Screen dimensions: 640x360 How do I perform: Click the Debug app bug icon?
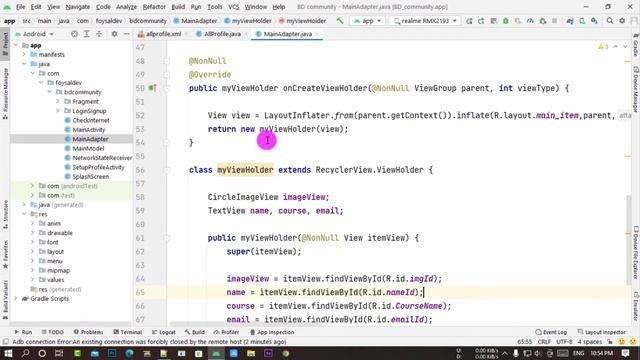coord(506,21)
